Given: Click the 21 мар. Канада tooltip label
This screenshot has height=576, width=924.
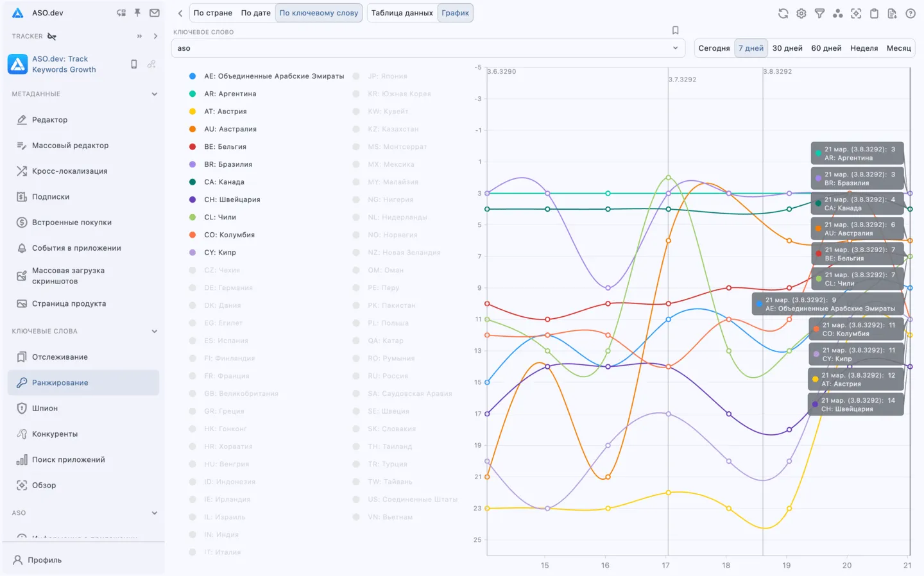Looking at the screenshot, I should pos(857,204).
